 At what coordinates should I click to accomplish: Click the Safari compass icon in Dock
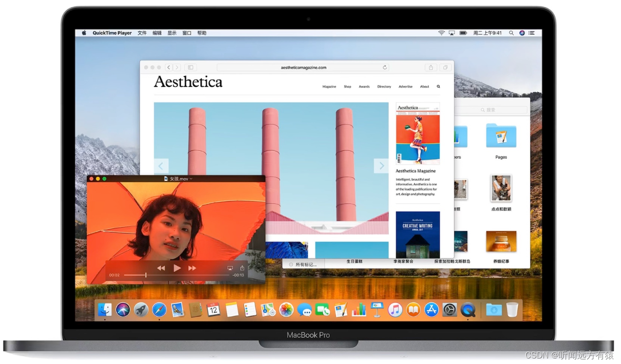(159, 309)
